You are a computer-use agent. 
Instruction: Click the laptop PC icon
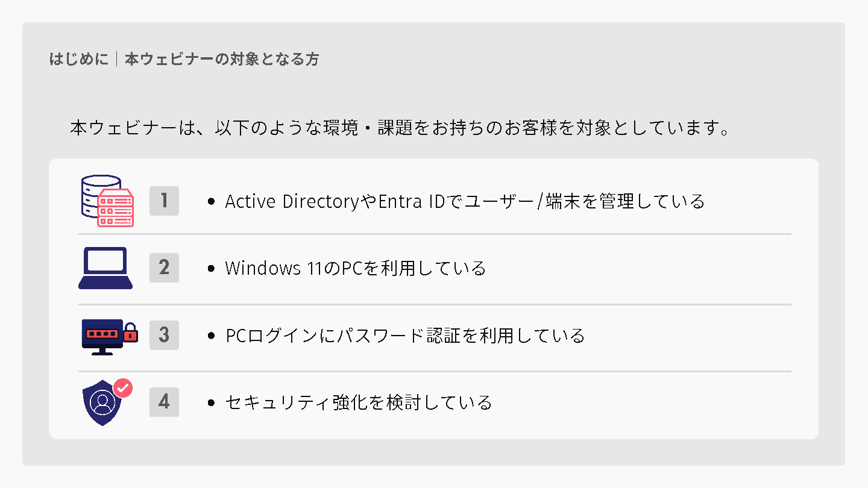(x=105, y=268)
